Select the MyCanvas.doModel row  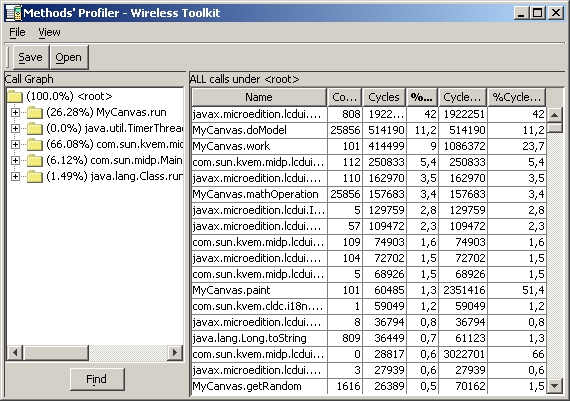pyautogui.click(x=369, y=130)
